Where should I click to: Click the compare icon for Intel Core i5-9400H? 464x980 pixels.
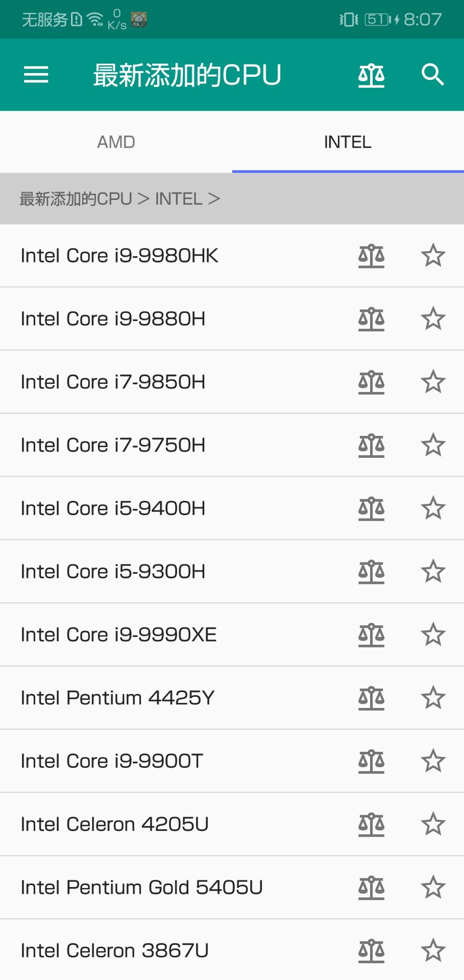click(371, 508)
